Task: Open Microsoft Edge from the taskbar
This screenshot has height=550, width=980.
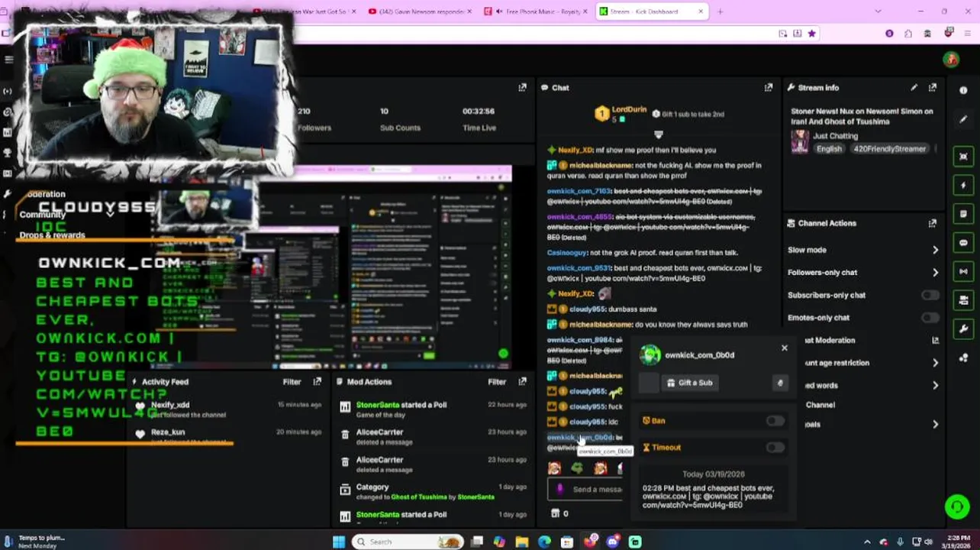Action: click(x=544, y=542)
